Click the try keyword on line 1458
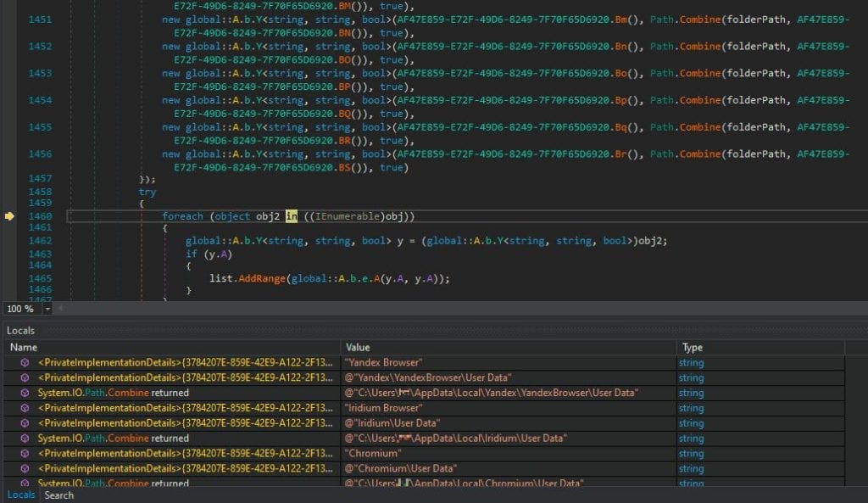The height and width of the screenshot is (503, 868). (147, 192)
